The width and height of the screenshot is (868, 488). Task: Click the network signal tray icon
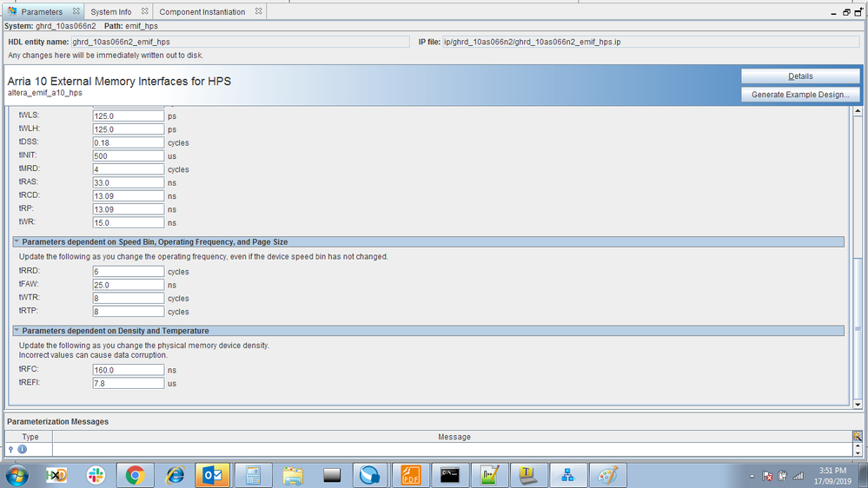click(798, 476)
